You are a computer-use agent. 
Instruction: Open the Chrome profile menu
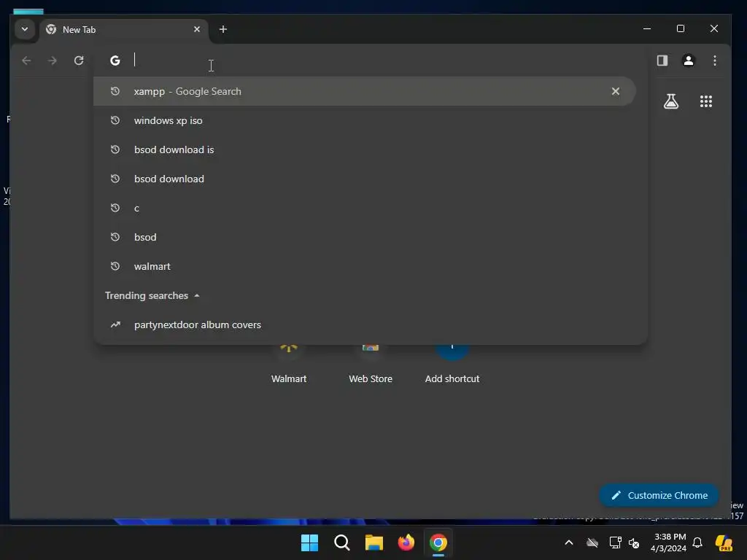(x=689, y=61)
